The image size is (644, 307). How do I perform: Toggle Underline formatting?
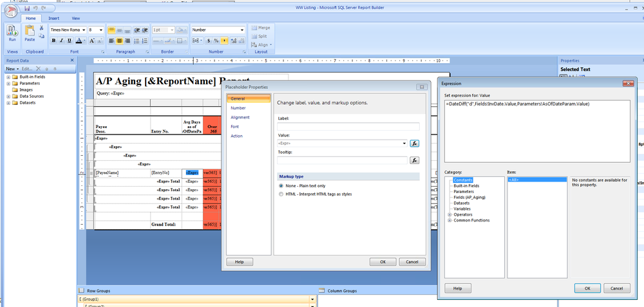pyautogui.click(x=70, y=41)
